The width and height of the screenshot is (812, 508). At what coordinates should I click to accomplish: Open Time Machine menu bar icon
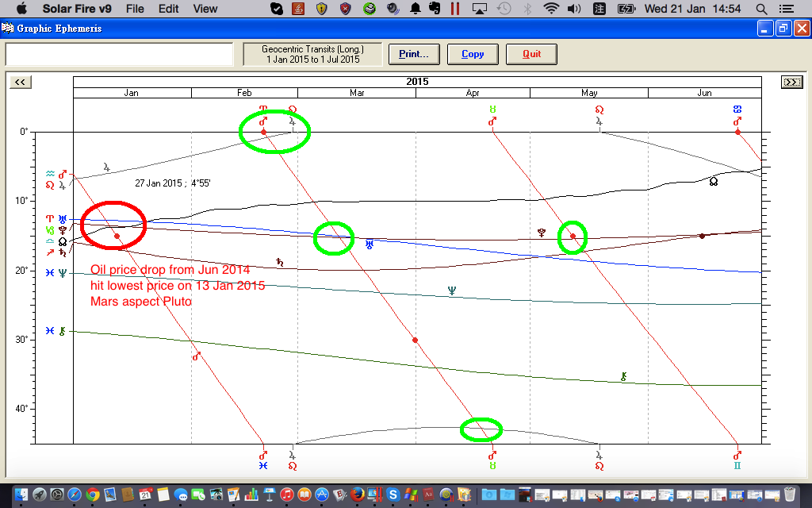tap(504, 8)
